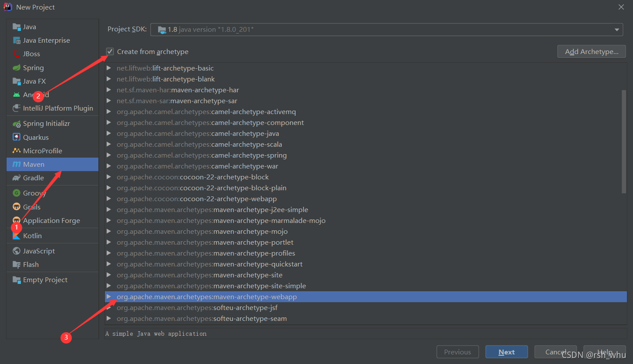The image size is (633, 364).
Task: Select softeu-archetype-seam archetype
Action: click(366, 318)
